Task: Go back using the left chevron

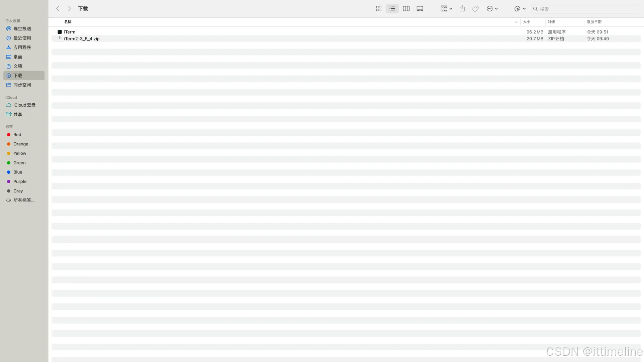Action: point(58,9)
